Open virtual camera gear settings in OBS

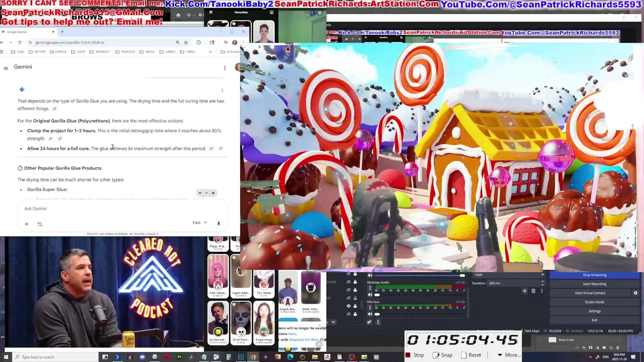(x=635, y=293)
